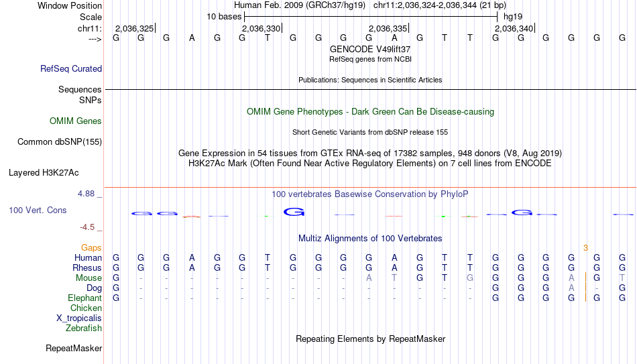Click the -4.5 lower conservation scale value

87,227
